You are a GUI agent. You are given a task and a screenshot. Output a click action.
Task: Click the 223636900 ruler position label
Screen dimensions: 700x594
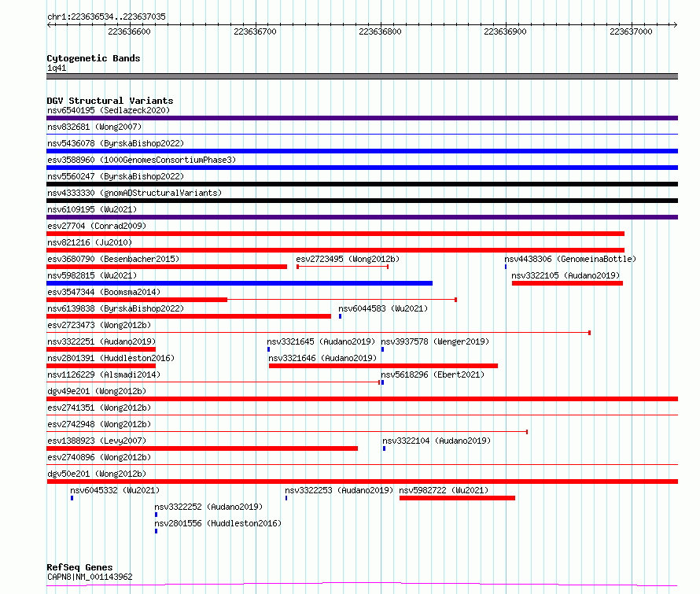coord(506,31)
